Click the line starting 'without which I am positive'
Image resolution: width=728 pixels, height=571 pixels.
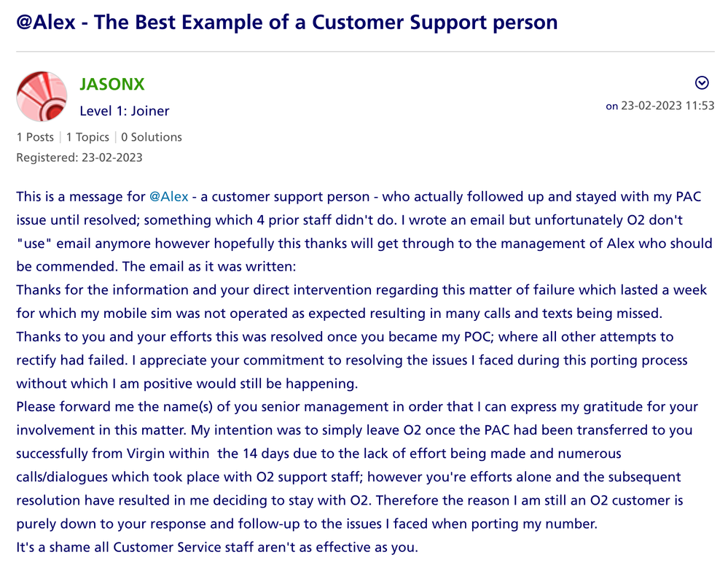(188, 384)
